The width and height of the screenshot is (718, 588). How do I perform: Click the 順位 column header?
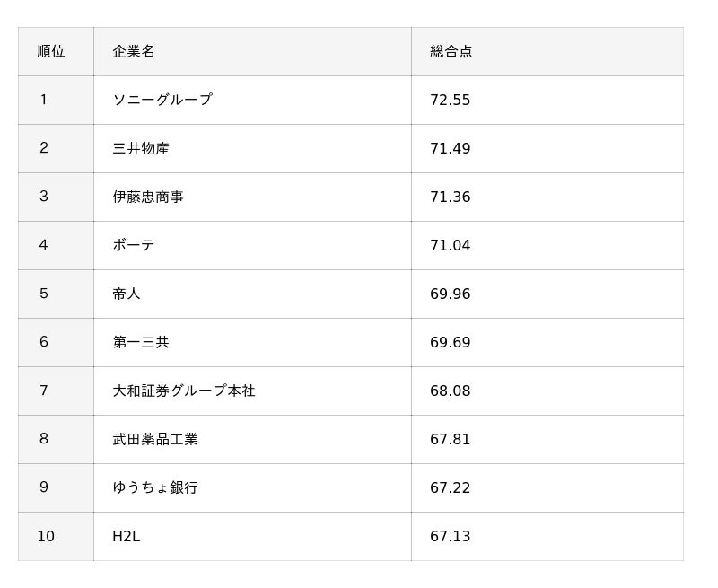pyautogui.click(x=51, y=51)
